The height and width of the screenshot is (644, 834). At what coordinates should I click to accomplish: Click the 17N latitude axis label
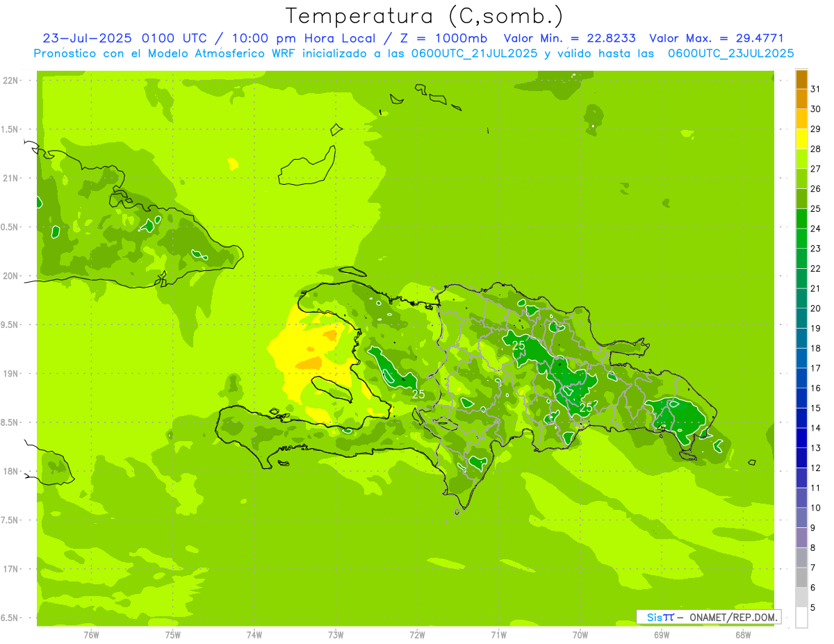(x=10, y=570)
